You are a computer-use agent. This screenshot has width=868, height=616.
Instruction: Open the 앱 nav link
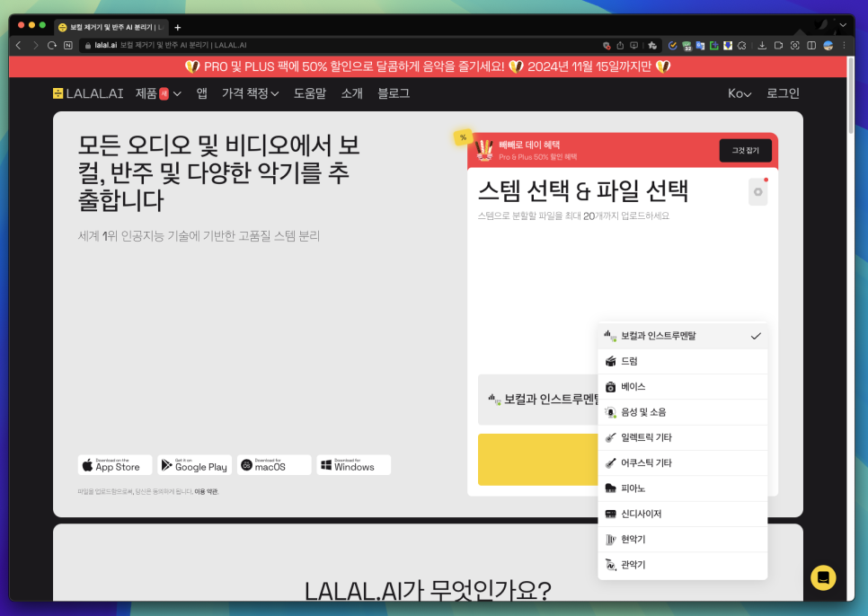(202, 93)
